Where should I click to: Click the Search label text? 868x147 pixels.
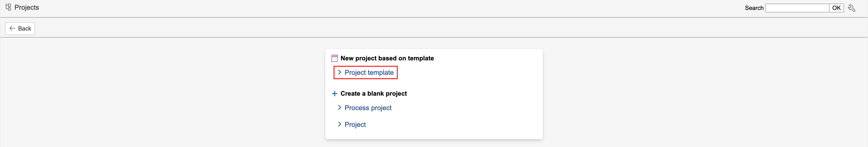(754, 8)
